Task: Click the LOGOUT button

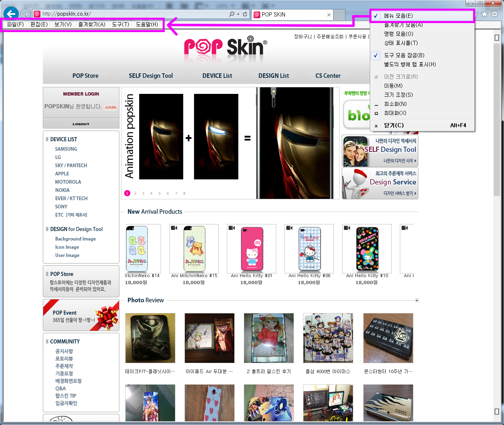Action: [x=81, y=124]
